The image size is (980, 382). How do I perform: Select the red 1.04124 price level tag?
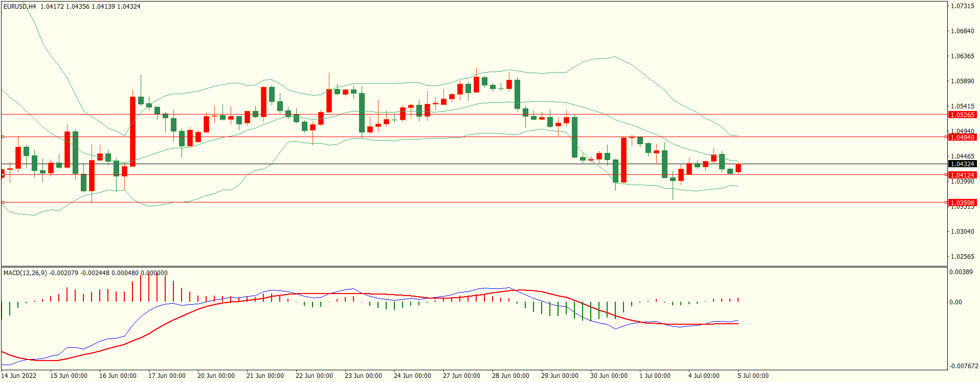962,175
